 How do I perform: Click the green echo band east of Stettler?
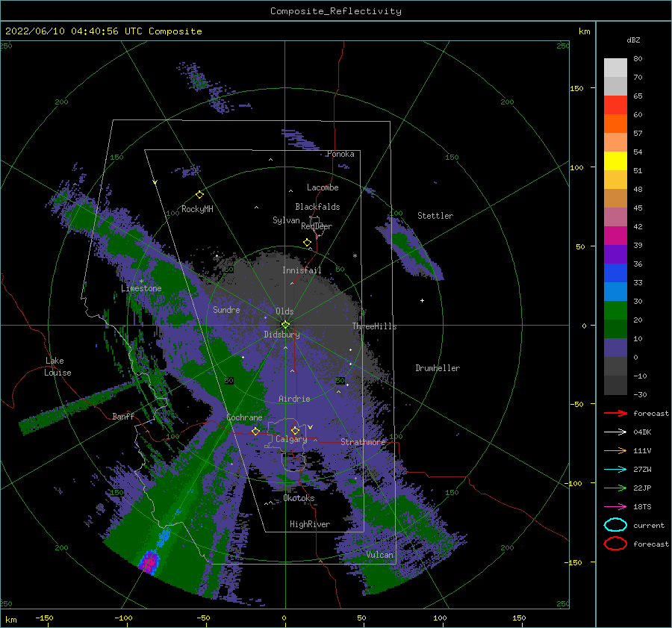410,249
